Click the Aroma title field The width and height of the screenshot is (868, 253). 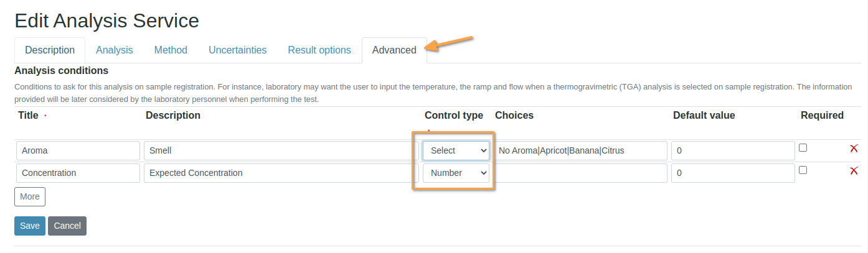pos(78,150)
